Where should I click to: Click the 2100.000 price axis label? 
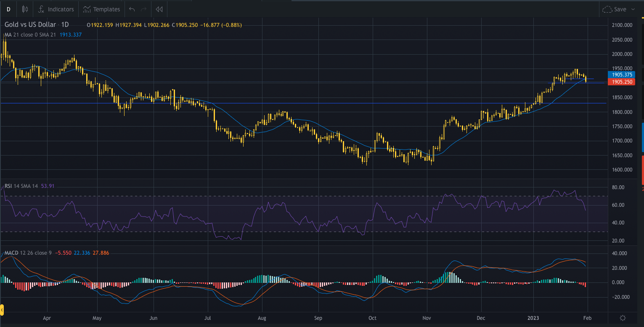[x=623, y=25]
